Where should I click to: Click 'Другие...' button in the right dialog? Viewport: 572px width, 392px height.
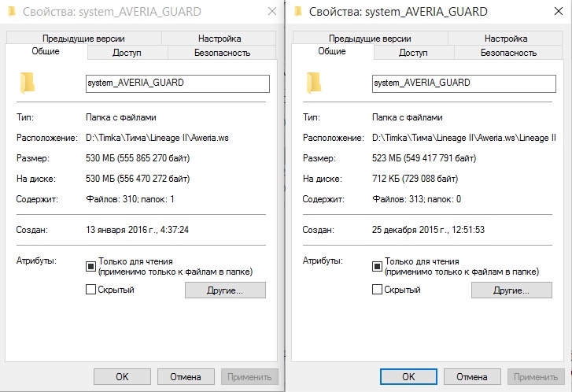(x=511, y=290)
